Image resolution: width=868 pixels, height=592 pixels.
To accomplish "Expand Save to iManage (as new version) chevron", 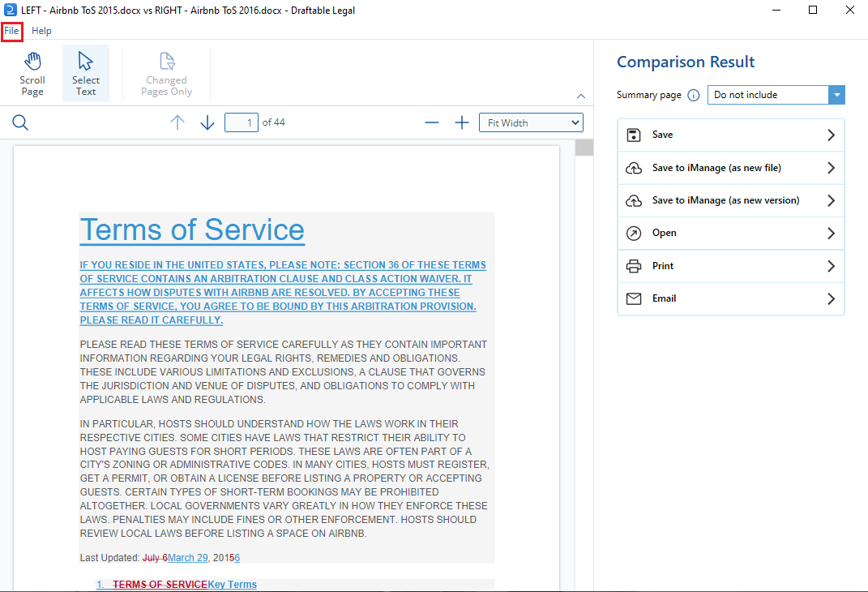I will tap(831, 200).
